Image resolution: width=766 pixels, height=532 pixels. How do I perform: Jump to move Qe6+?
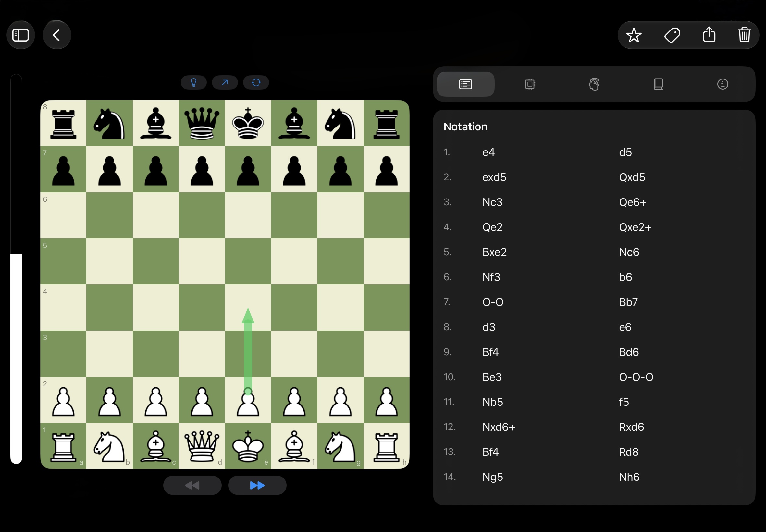[633, 202]
